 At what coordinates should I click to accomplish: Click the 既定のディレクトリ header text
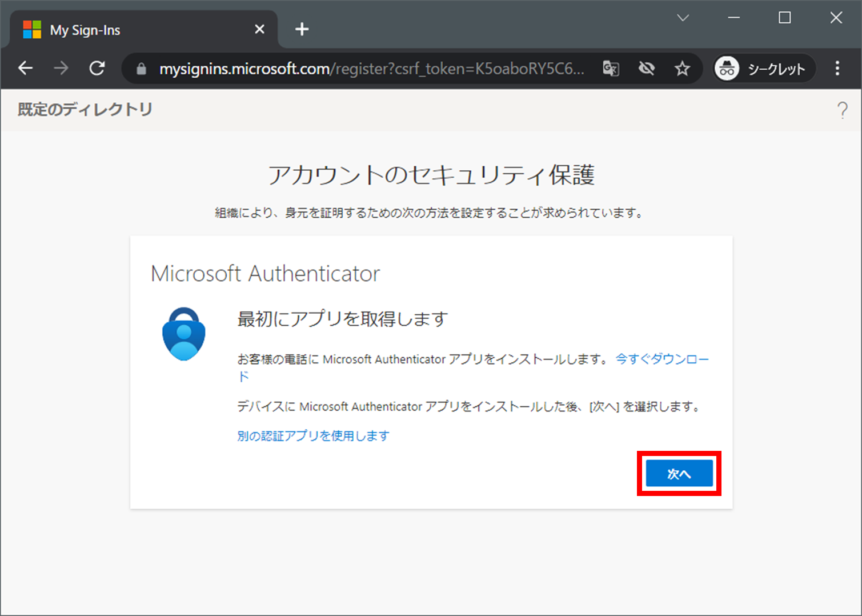click(x=85, y=109)
